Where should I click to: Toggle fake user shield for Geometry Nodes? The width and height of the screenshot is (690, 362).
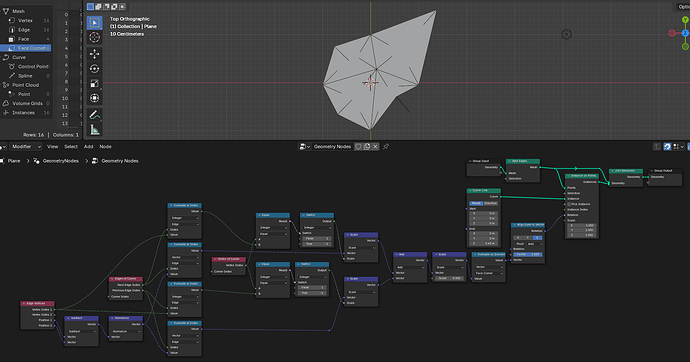[358, 146]
